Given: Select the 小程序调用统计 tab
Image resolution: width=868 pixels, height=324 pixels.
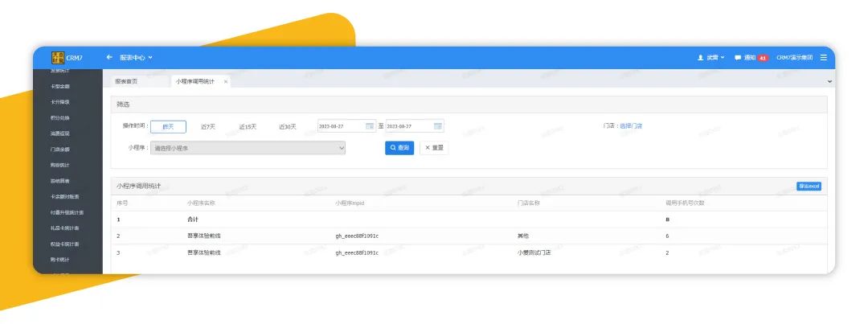Looking at the screenshot, I should click(194, 81).
